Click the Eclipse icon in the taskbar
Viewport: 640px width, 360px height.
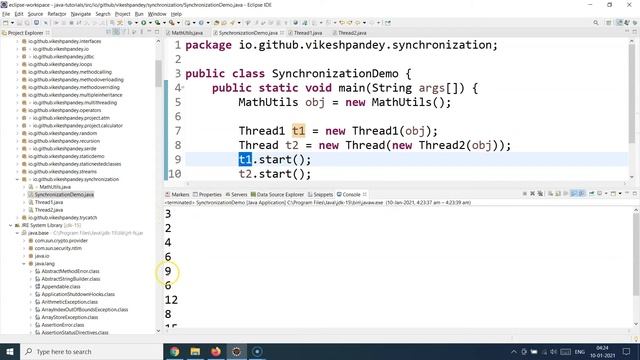[236, 351]
